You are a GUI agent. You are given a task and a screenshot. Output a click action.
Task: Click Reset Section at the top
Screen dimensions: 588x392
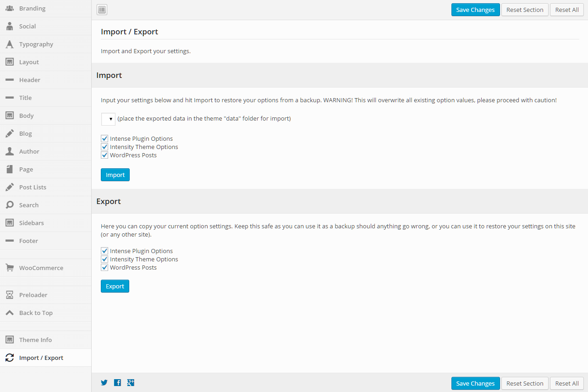pos(525,10)
